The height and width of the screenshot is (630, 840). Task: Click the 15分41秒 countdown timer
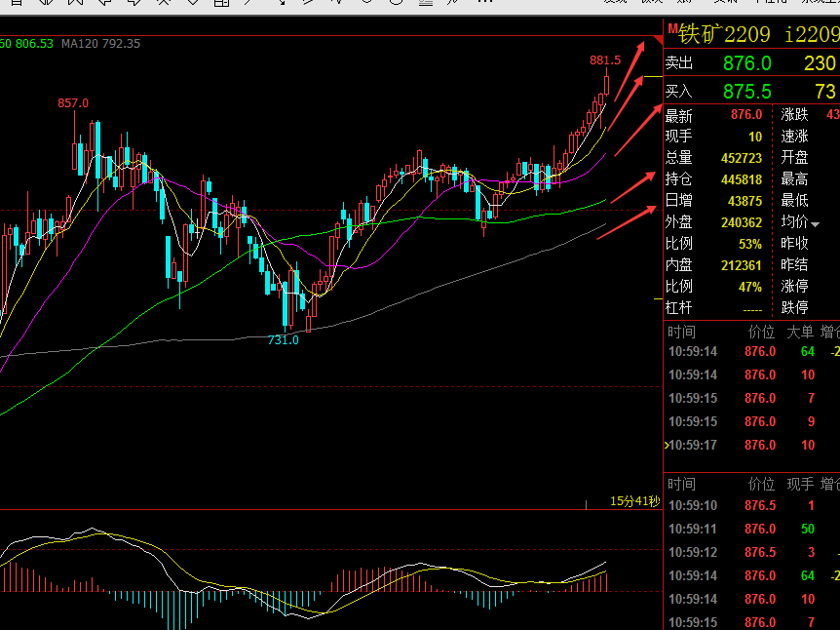(634, 501)
